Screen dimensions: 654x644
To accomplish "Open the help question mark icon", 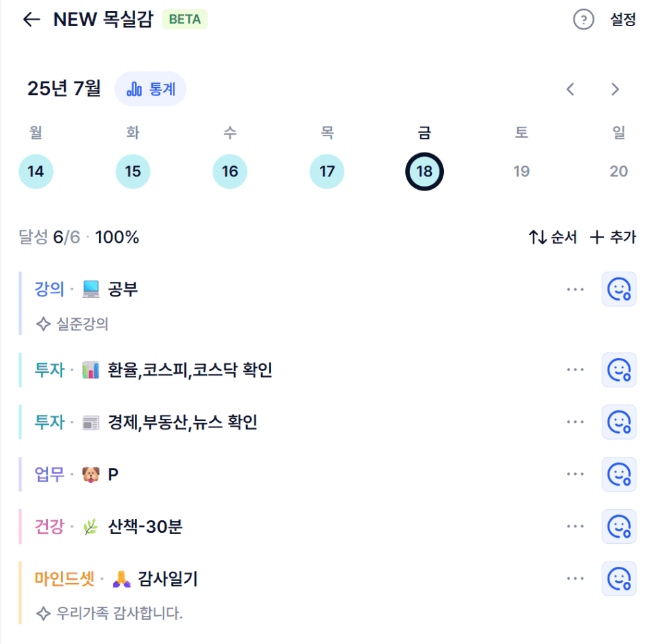I will coord(583,19).
